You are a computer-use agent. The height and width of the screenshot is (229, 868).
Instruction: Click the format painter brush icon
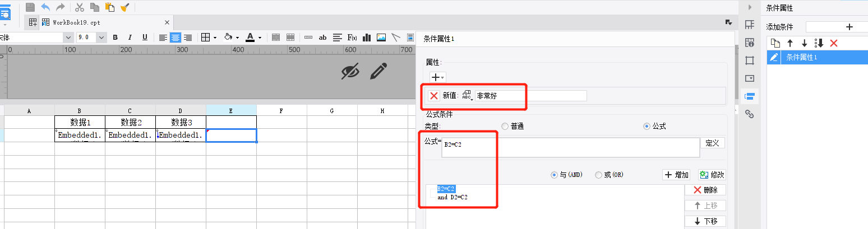pyautogui.click(x=125, y=7)
